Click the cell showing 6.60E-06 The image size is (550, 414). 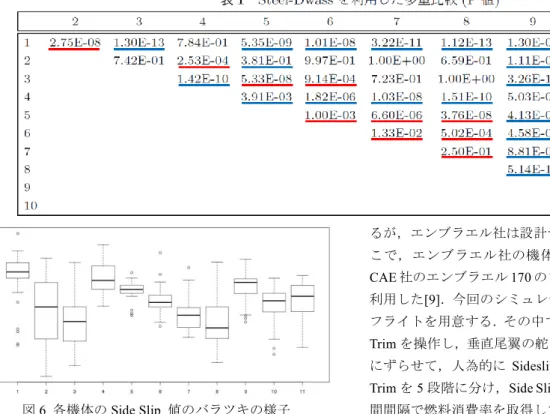[x=397, y=115]
